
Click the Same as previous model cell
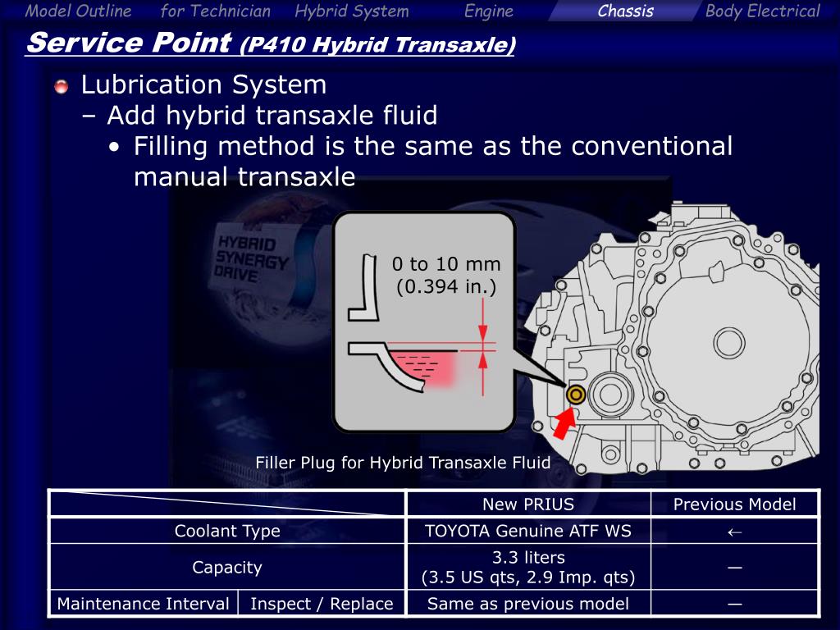point(528,603)
